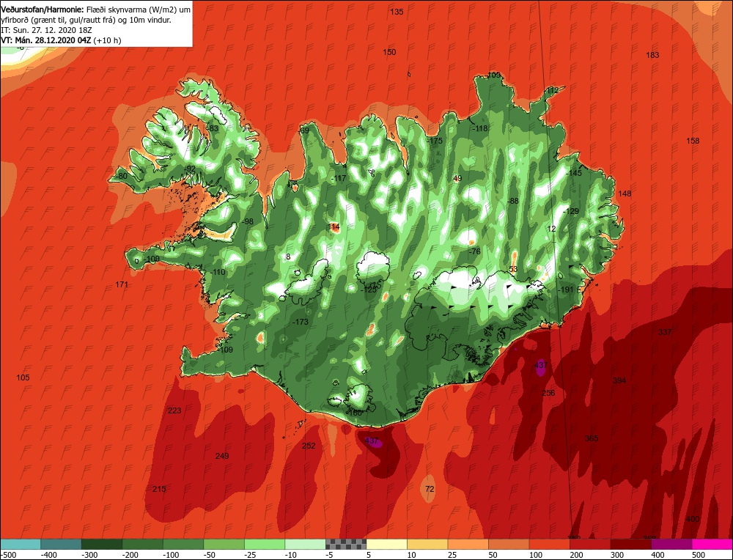733x560 pixels.
Task: Click the -118 value in the northeast
Action: tap(479, 128)
